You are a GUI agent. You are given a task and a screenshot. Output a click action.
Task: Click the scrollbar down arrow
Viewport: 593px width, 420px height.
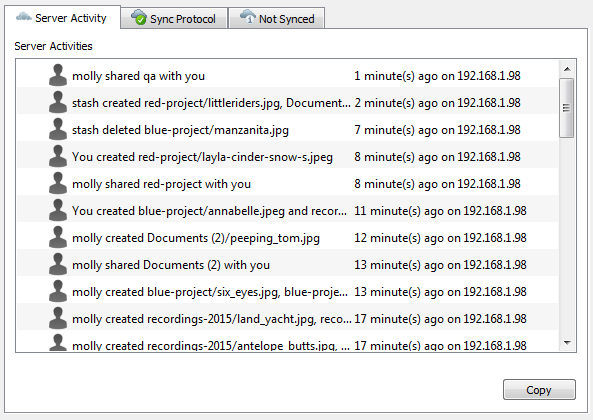(567, 343)
